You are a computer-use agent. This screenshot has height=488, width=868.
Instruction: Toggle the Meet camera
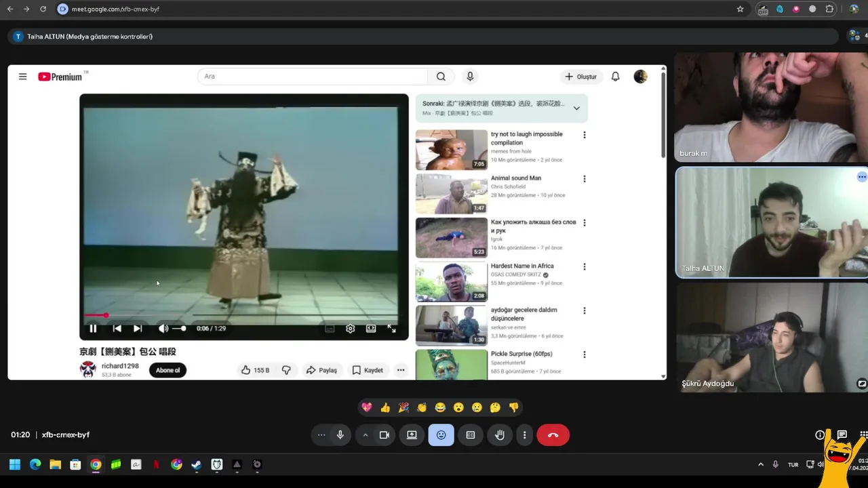coord(384,435)
